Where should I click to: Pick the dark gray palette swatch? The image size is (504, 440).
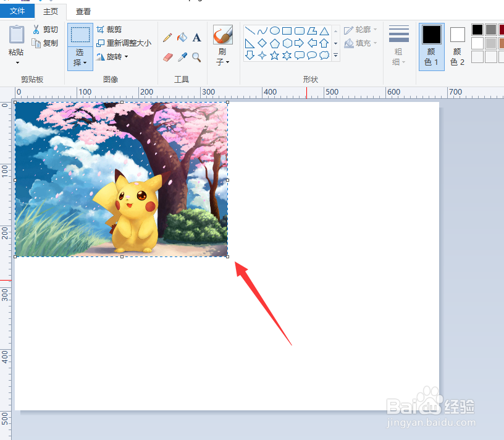(x=491, y=30)
